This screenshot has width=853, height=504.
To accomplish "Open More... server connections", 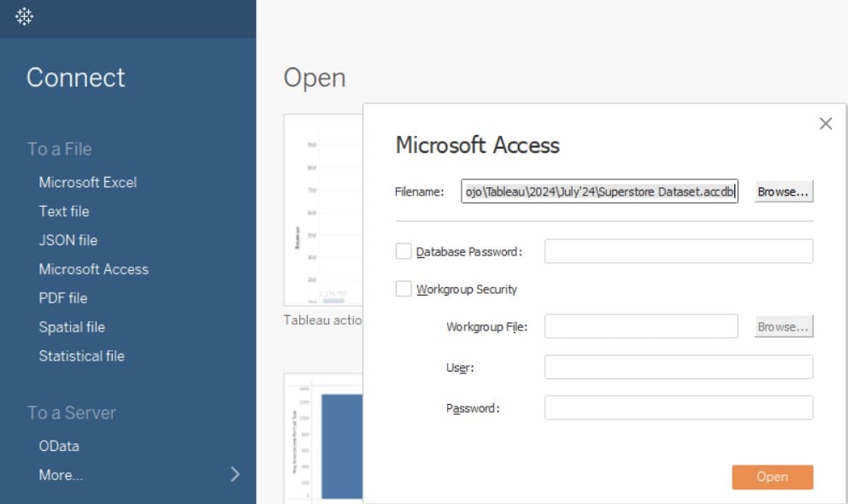I will click(61, 475).
